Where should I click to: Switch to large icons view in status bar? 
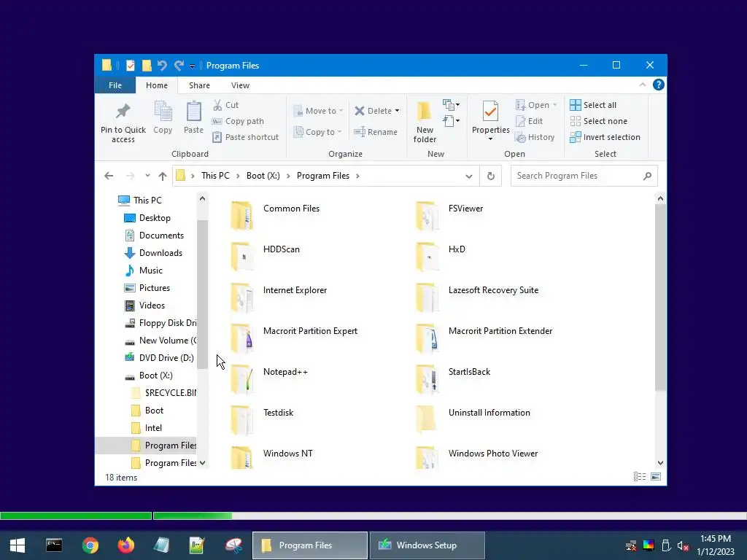[x=656, y=477]
